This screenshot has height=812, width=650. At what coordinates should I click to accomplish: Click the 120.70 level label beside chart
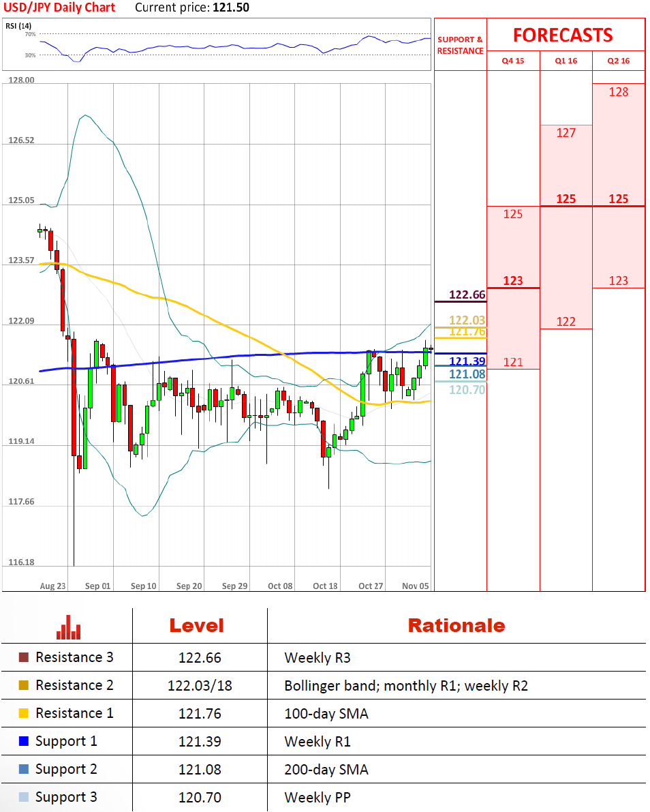[467, 389]
